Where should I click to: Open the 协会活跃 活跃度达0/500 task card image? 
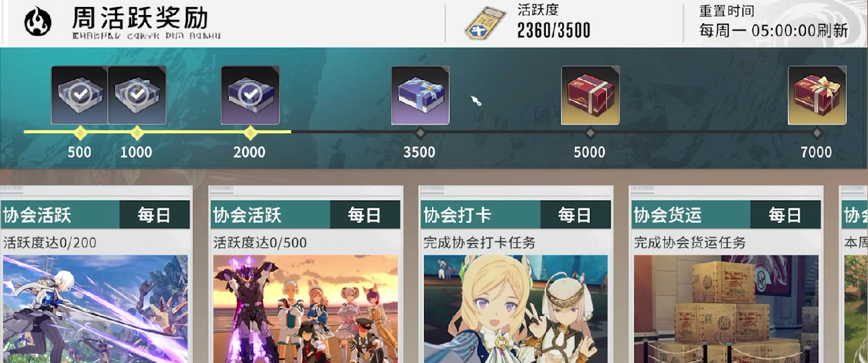(305, 309)
